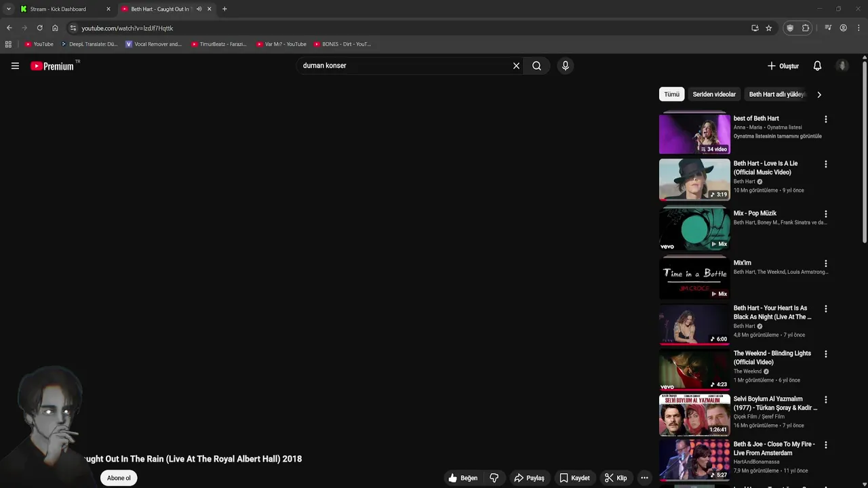
Task: Open the apps grid in bookmarks bar
Action: tap(8, 44)
